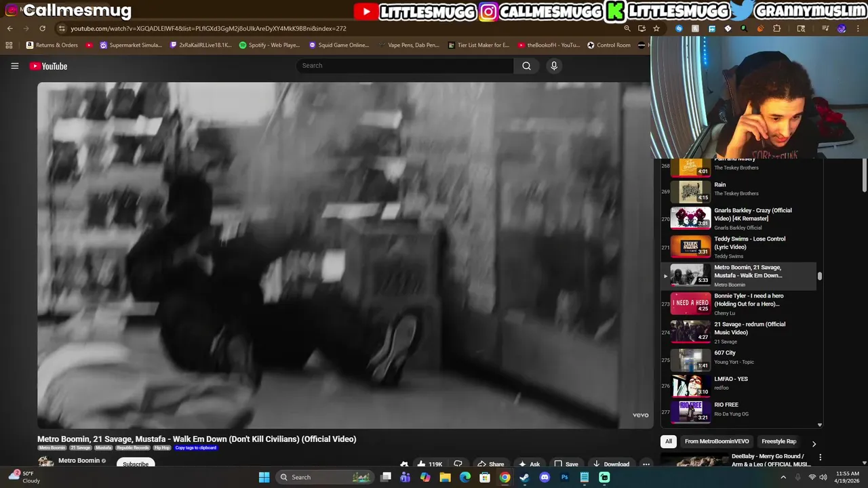
Task: Open the YouTube hamburger guide menu
Action: [x=14, y=66]
